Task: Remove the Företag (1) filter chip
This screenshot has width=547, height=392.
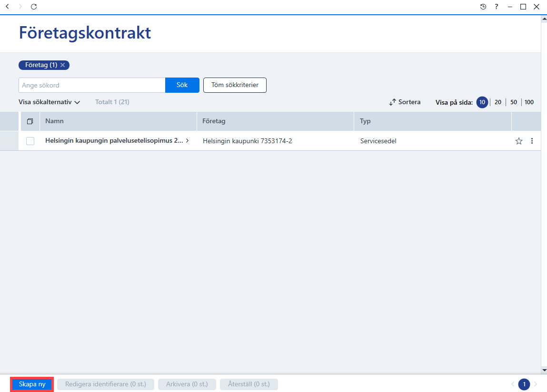Action: 63,65
